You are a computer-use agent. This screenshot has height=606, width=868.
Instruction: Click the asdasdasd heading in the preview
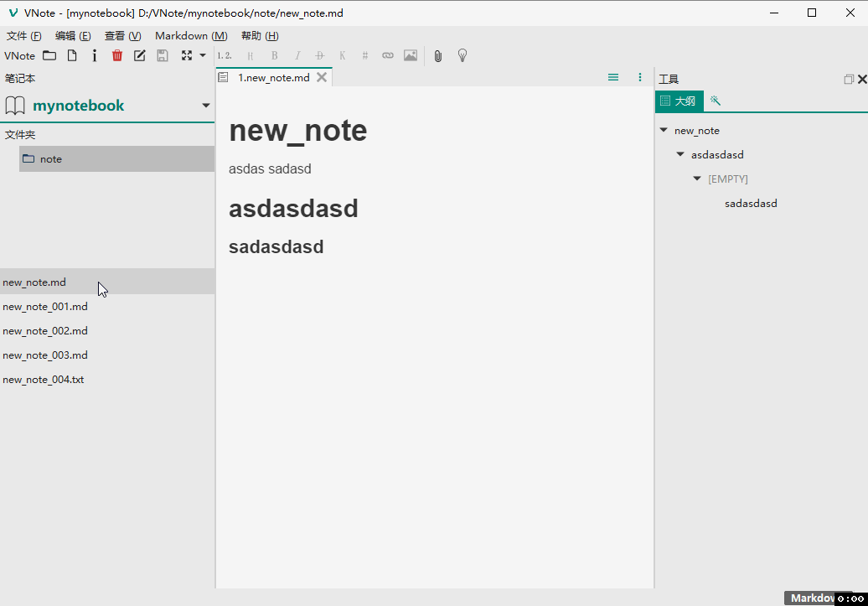[293, 209]
